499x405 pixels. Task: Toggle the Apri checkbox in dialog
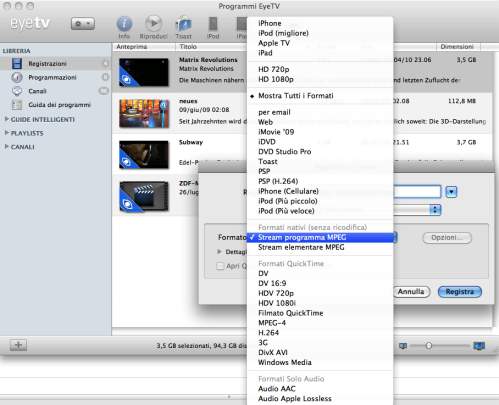pos(220,266)
